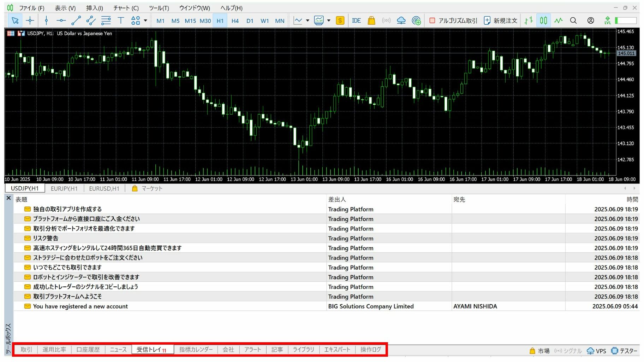Pick the trendline drawing tool
Screen dimensions: 644x362
76,21
